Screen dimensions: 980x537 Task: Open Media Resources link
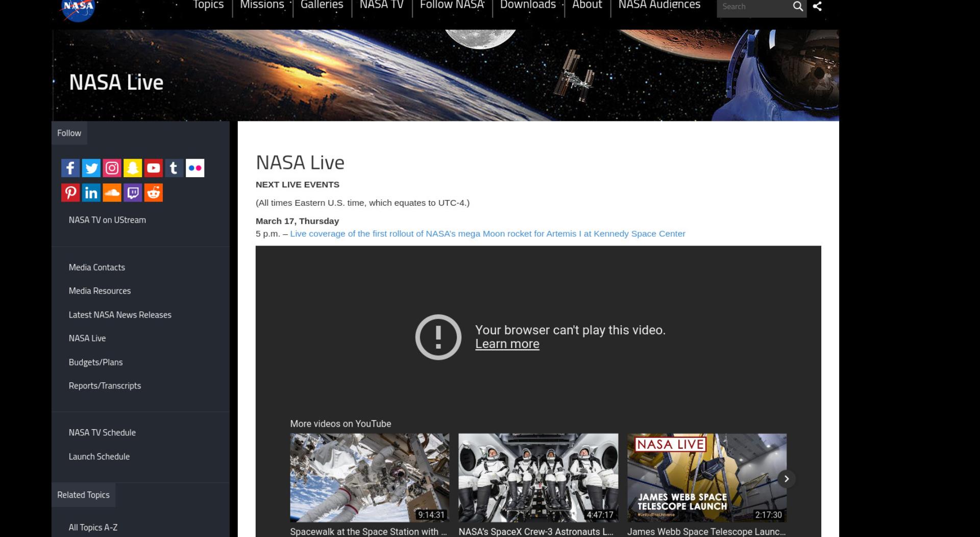click(100, 291)
